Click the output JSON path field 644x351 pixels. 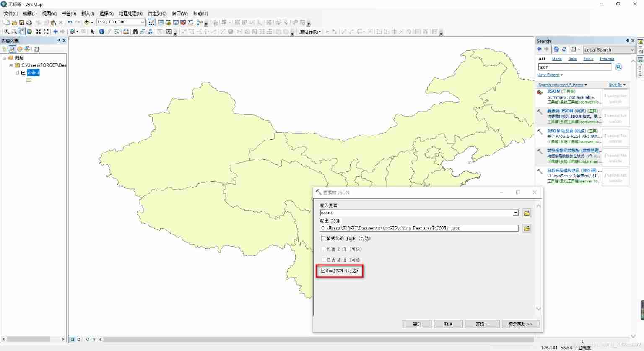click(x=419, y=228)
